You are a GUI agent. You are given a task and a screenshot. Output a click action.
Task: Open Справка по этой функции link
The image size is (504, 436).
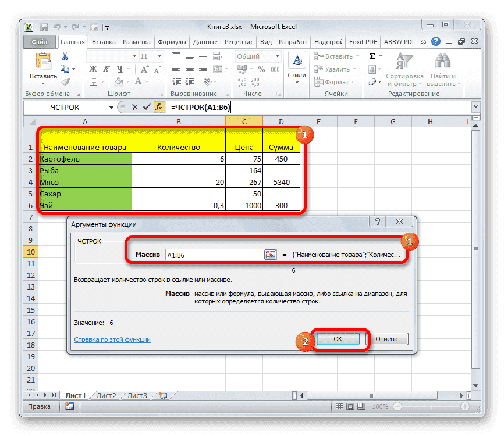113,339
